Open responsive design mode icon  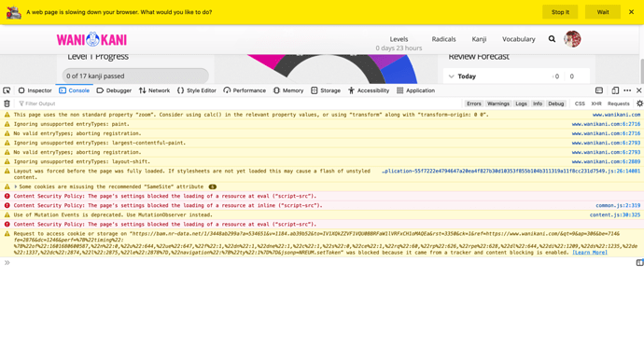click(x=615, y=90)
